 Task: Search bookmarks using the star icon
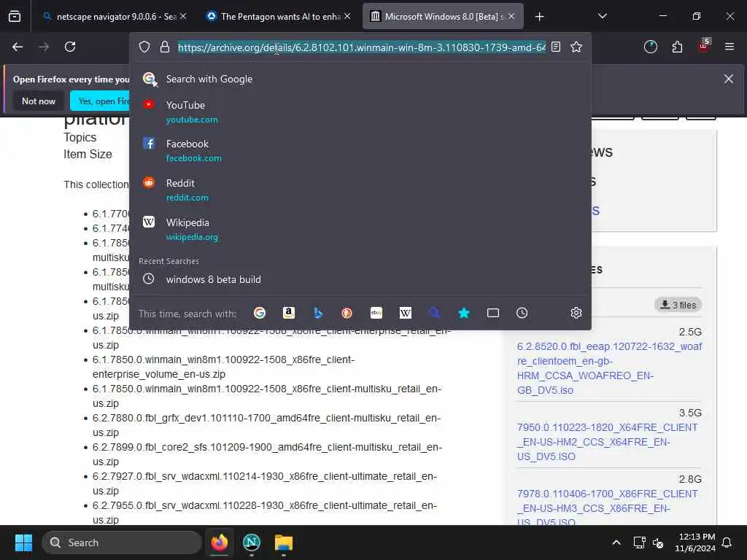point(463,313)
